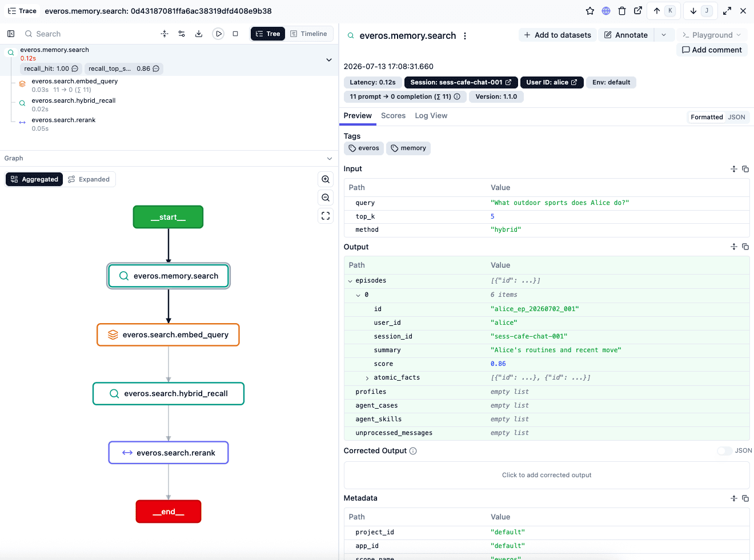Open comments for the recall_top_s score
The height and width of the screenshot is (560, 754).
click(156, 69)
